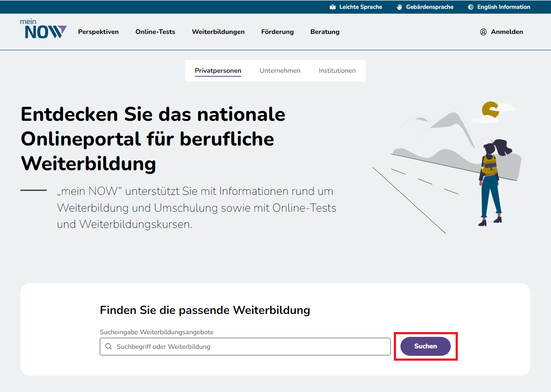Click the magnifier icon in search field
551x392 pixels.
pyautogui.click(x=109, y=347)
